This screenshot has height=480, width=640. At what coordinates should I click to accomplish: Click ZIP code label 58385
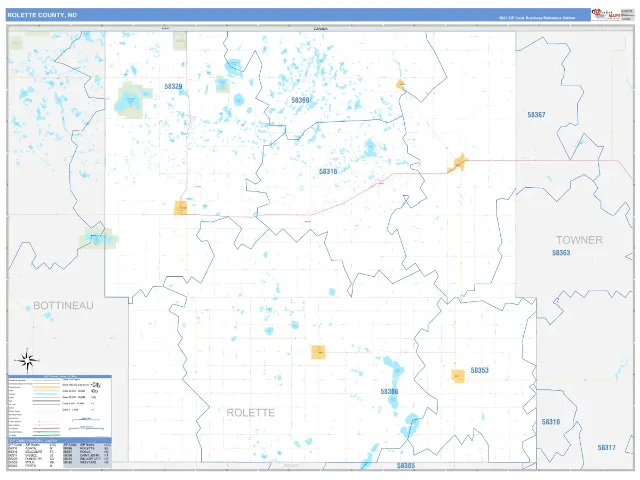(406, 465)
